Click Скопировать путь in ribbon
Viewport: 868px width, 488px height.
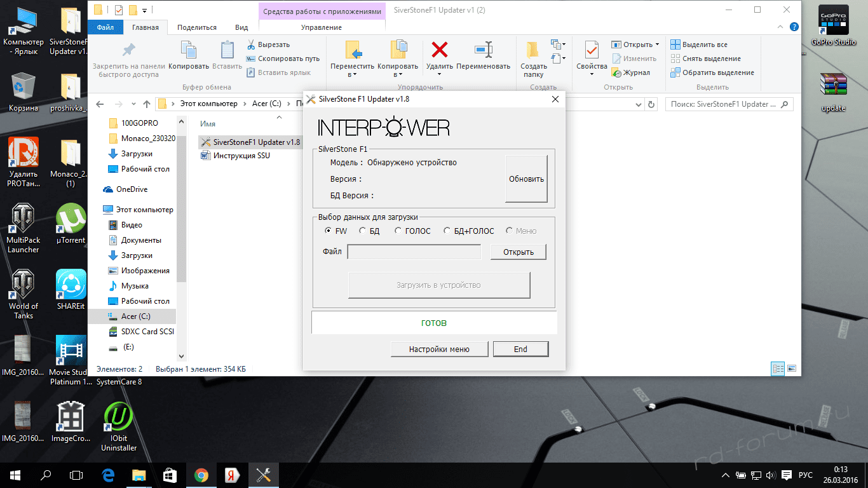pos(283,58)
